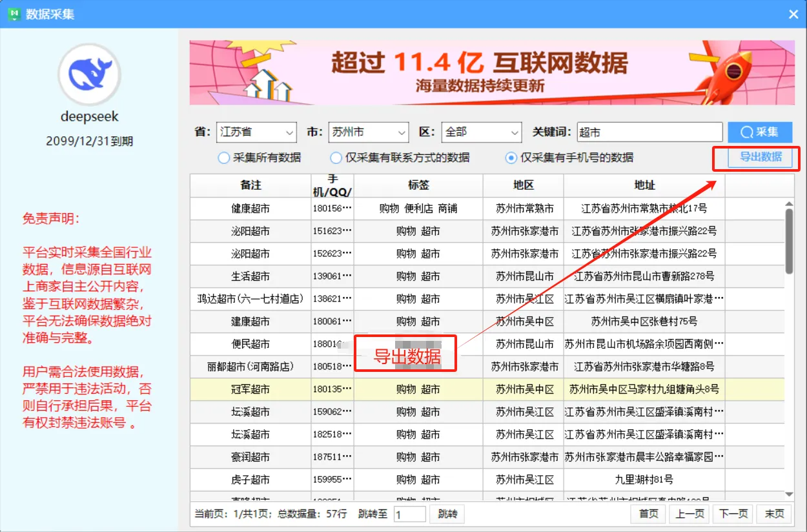The width and height of the screenshot is (807, 532).
Task: Go to 上一页 previous page
Action: [x=689, y=514]
